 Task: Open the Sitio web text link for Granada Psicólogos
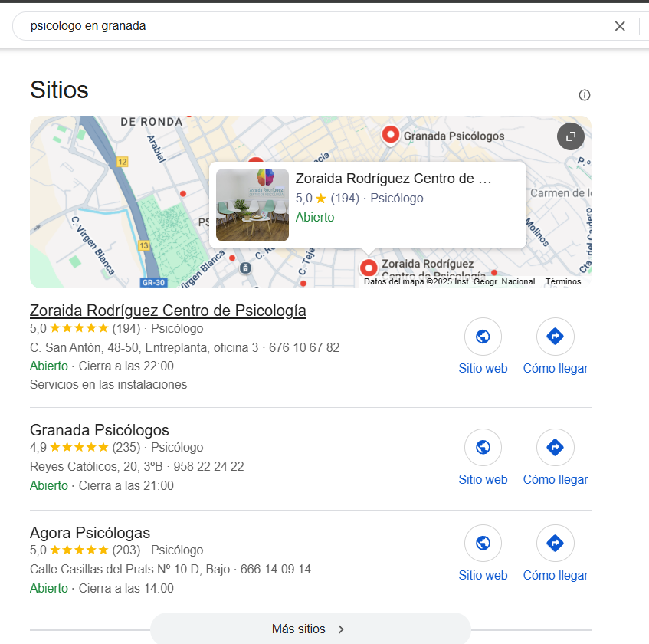[x=483, y=479]
